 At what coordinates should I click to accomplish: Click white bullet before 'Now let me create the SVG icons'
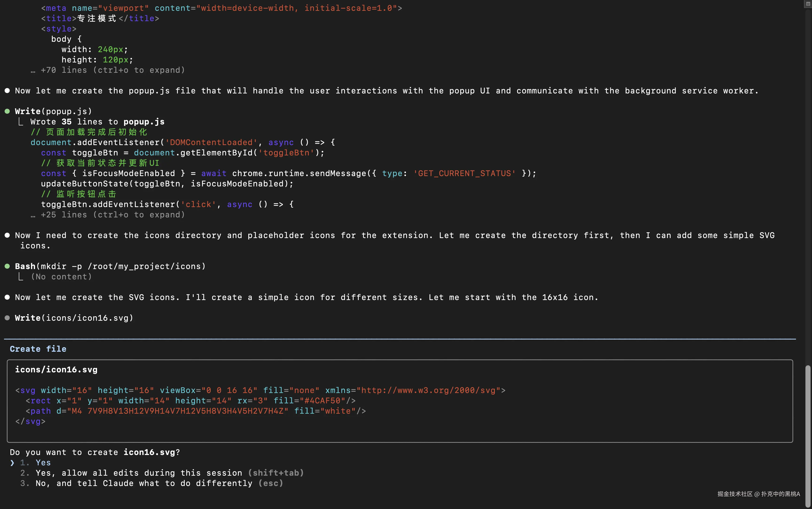pos(7,297)
